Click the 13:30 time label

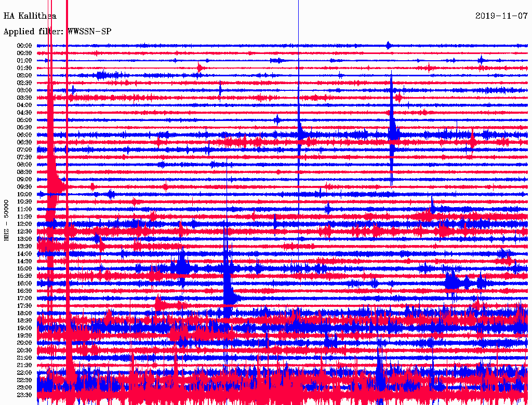click(24, 246)
